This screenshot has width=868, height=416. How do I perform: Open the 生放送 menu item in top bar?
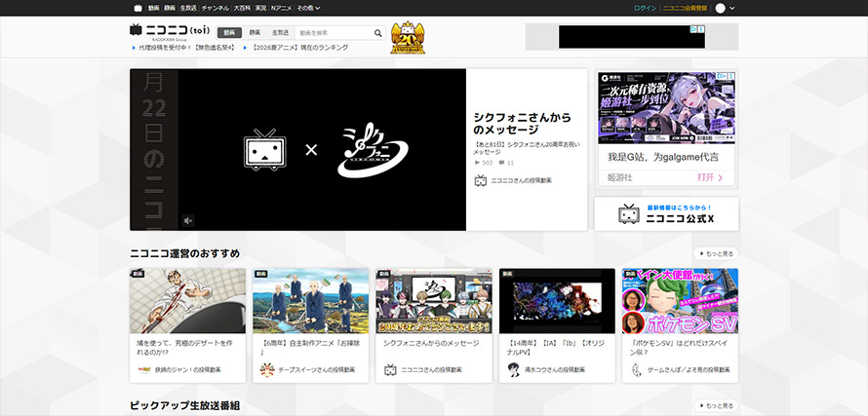click(x=188, y=9)
